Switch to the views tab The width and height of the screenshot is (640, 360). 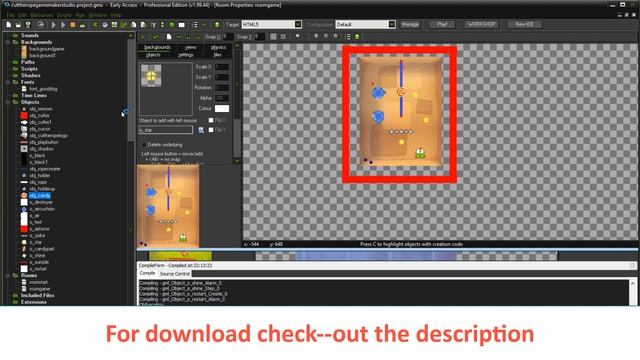click(x=191, y=47)
